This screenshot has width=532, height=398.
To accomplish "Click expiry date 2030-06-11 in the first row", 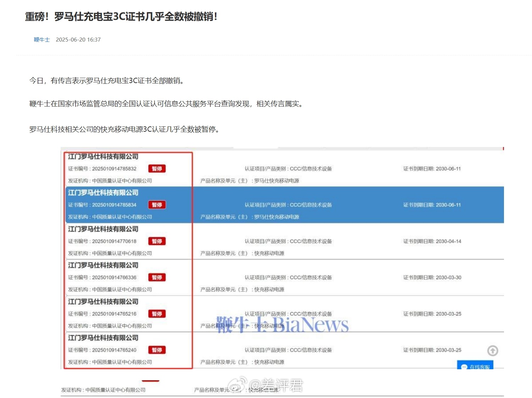I will tap(448, 169).
